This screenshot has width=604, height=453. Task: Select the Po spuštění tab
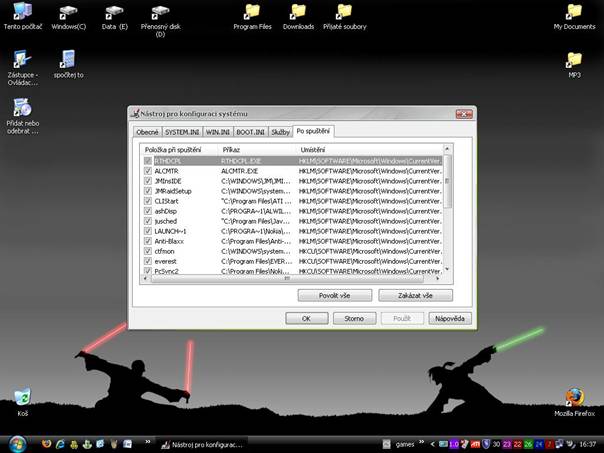tap(313, 131)
